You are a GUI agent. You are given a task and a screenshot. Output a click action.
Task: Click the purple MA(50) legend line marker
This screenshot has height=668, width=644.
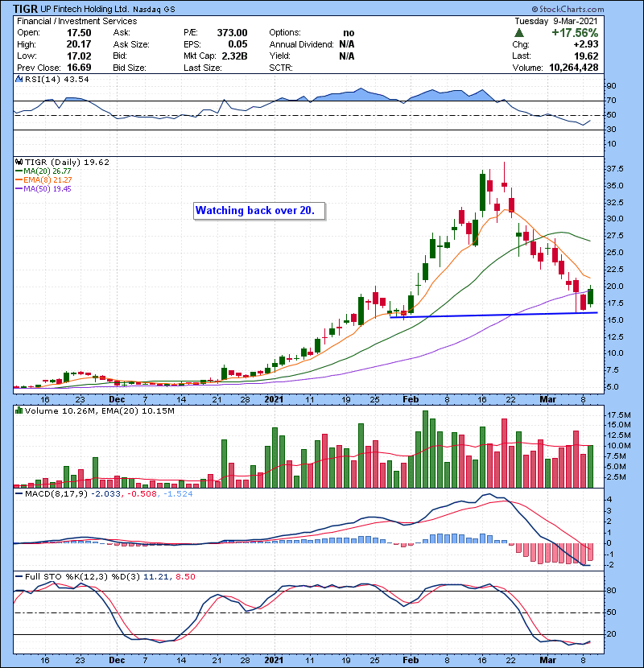tap(19, 189)
